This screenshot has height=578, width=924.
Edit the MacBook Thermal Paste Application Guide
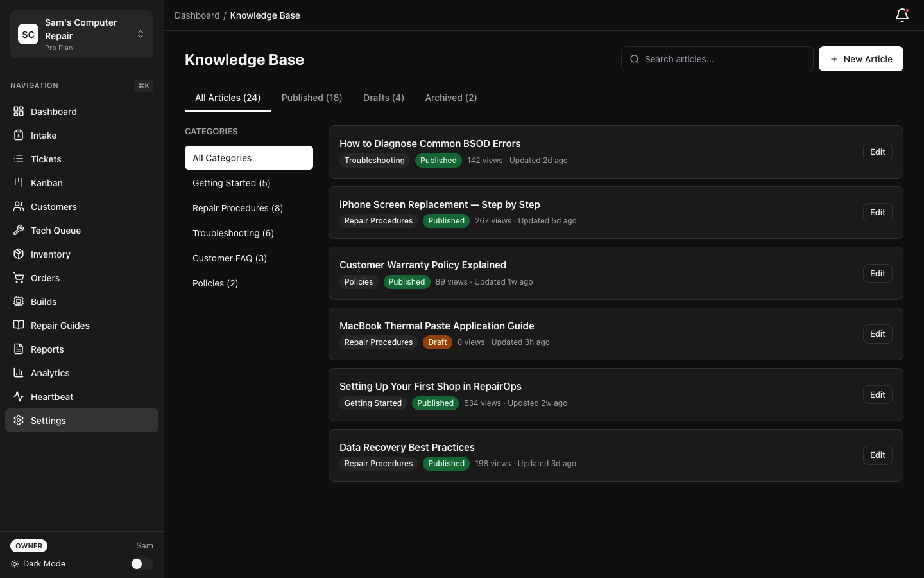[x=877, y=333]
